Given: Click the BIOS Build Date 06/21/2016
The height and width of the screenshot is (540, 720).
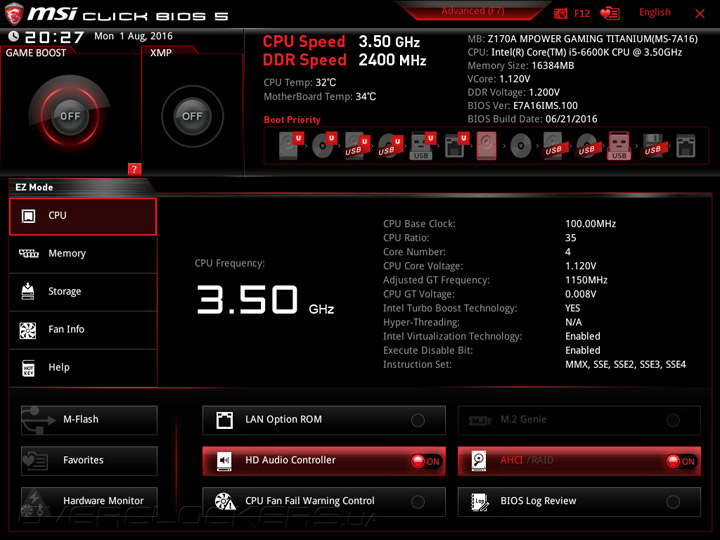Looking at the screenshot, I should coord(532,119).
